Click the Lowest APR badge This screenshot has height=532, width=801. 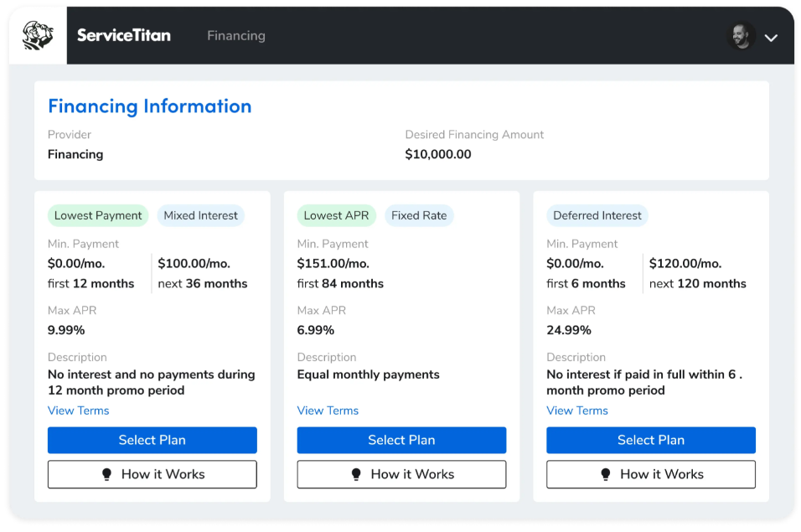click(336, 215)
